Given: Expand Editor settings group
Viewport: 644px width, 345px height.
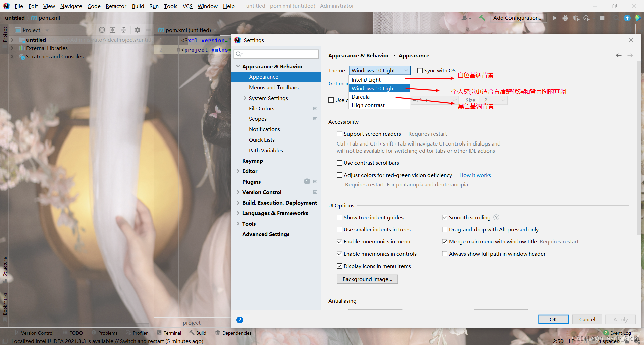Looking at the screenshot, I should click(238, 171).
